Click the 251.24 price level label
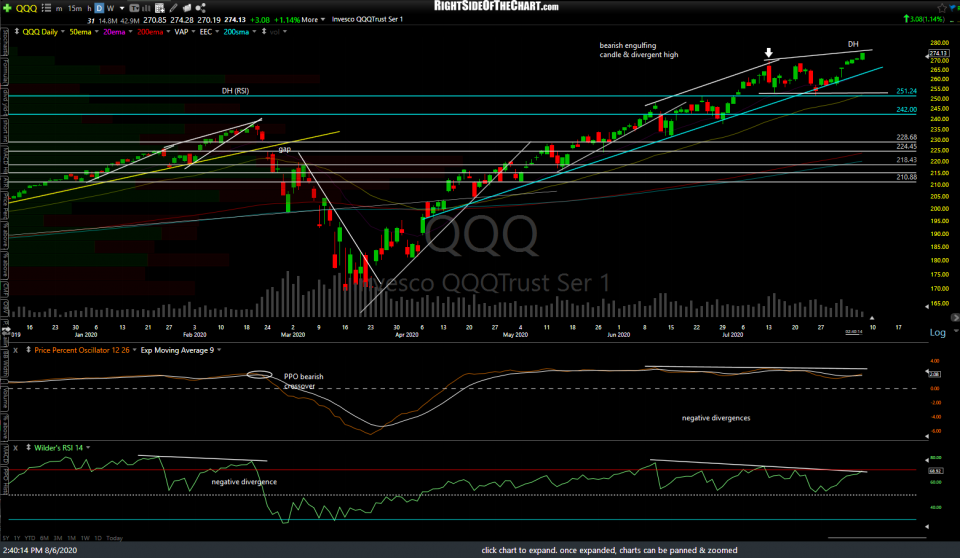Image resolution: width=960 pixels, height=558 pixels. (x=907, y=91)
